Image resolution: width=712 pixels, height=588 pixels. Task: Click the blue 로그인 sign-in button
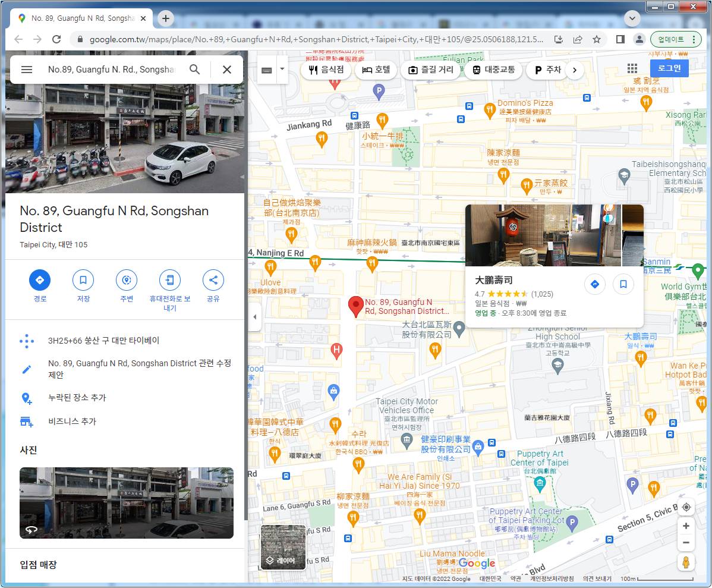(669, 68)
